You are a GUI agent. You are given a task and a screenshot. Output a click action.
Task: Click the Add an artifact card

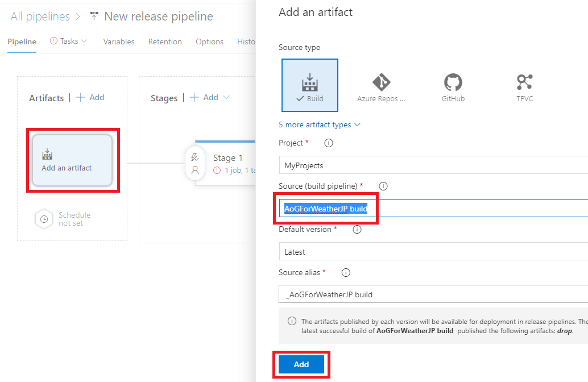[x=72, y=160]
